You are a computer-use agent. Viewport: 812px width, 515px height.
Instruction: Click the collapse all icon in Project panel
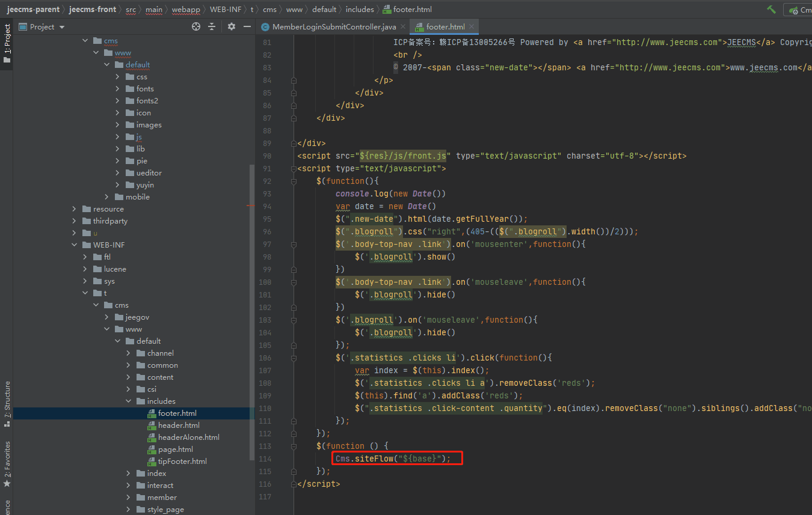click(x=212, y=26)
